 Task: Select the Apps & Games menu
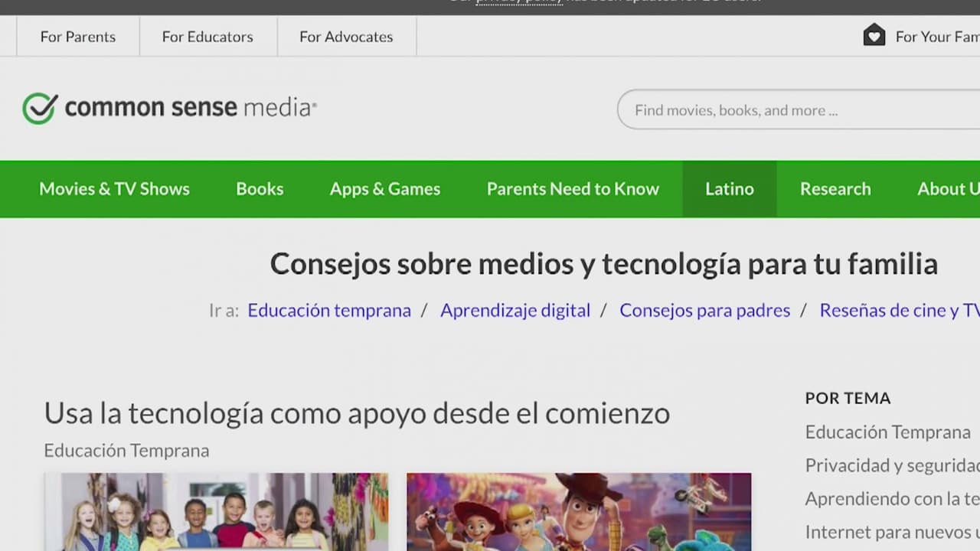(385, 189)
